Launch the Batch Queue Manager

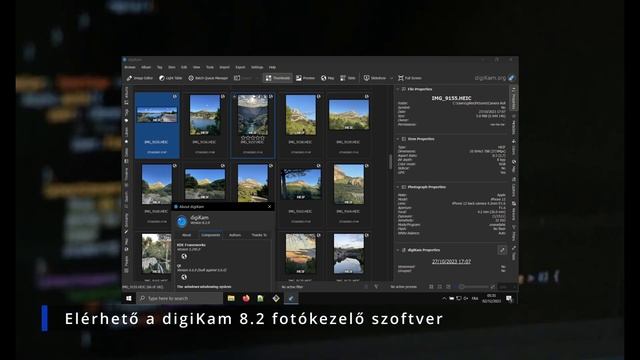208,78
